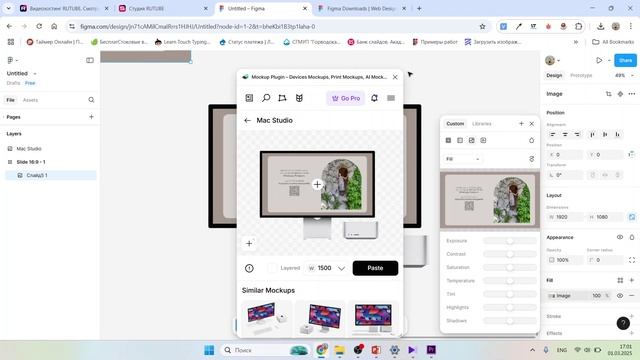Screen dimensions: 640x360
Task: Open the plugin hamburger menu
Action: coord(391,98)
